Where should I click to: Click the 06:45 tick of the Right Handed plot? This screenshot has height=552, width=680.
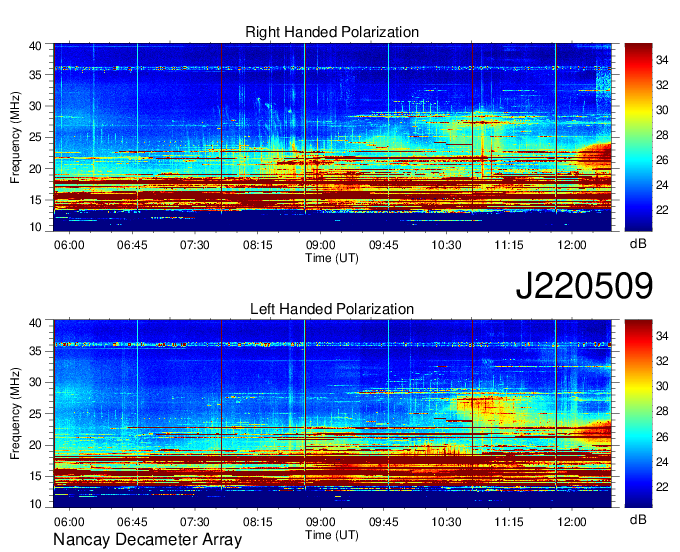pos(132,245)
